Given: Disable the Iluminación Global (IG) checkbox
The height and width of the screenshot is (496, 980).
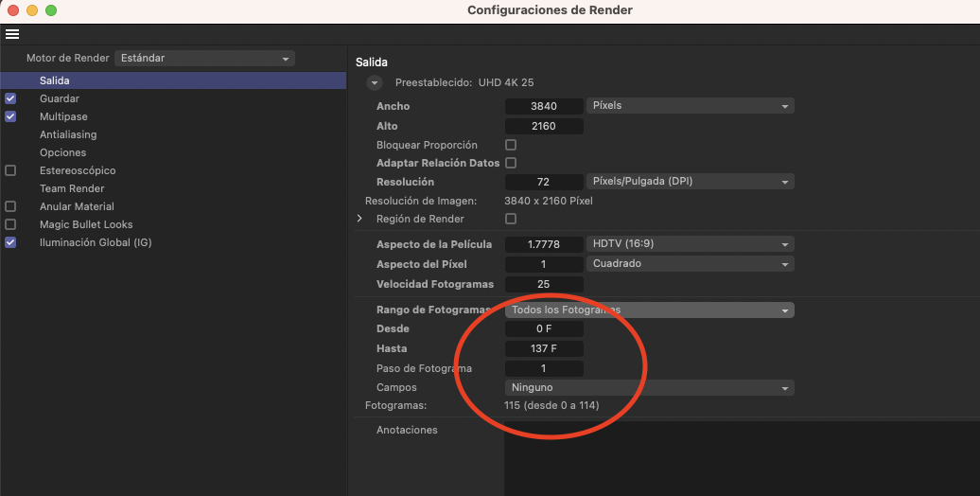Looking at the screenshot, I should tap(10, 242).
